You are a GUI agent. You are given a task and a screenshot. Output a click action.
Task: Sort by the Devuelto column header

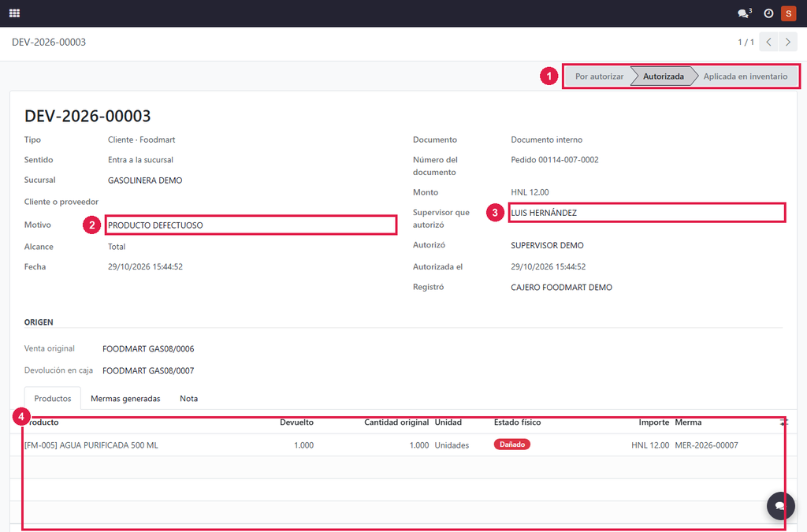point(296,422)
